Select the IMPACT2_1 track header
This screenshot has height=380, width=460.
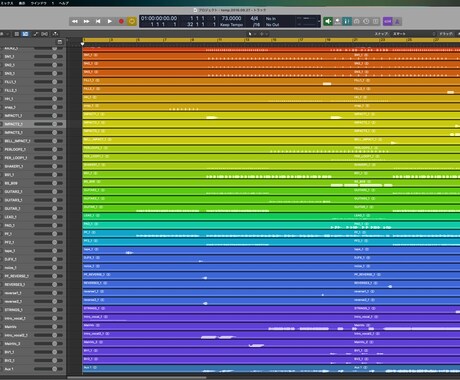(x=33, y=124)
